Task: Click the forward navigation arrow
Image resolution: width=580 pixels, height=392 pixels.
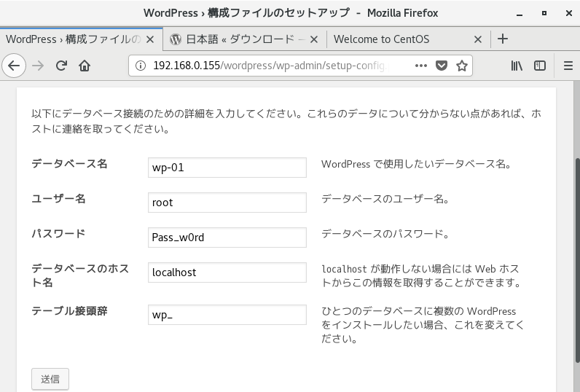Action: tap(38, 66)
